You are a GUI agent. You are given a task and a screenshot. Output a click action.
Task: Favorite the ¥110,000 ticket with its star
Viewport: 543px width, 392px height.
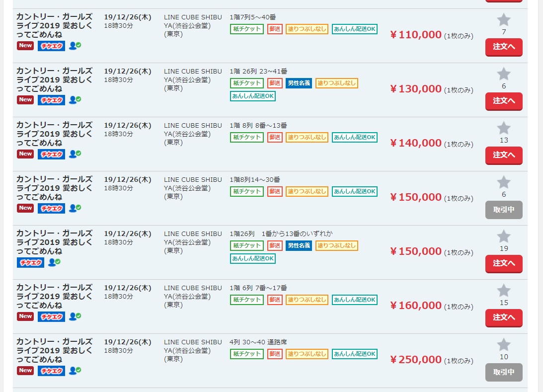(x=504, y=20)
